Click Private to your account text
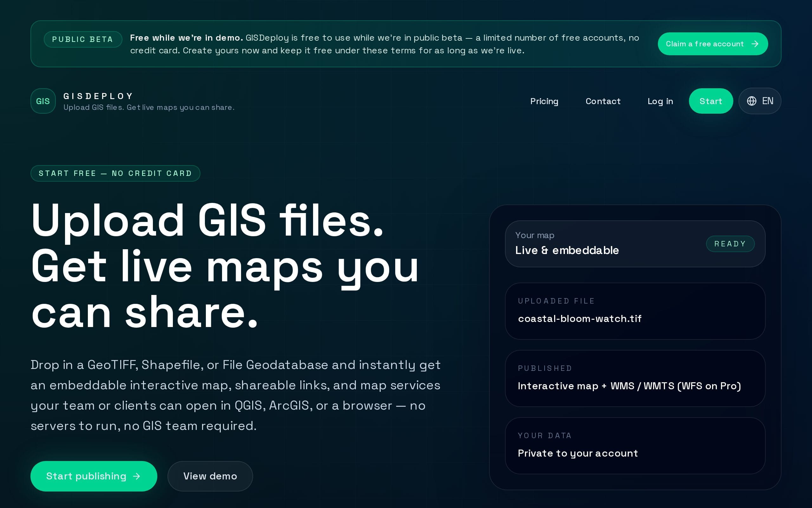 click(x=578, y=453)
